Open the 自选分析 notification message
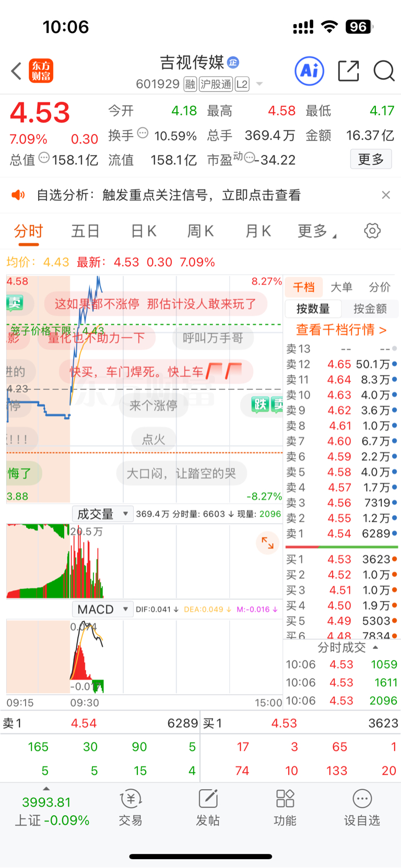401x868 pixels. click(x=169, y=195)
